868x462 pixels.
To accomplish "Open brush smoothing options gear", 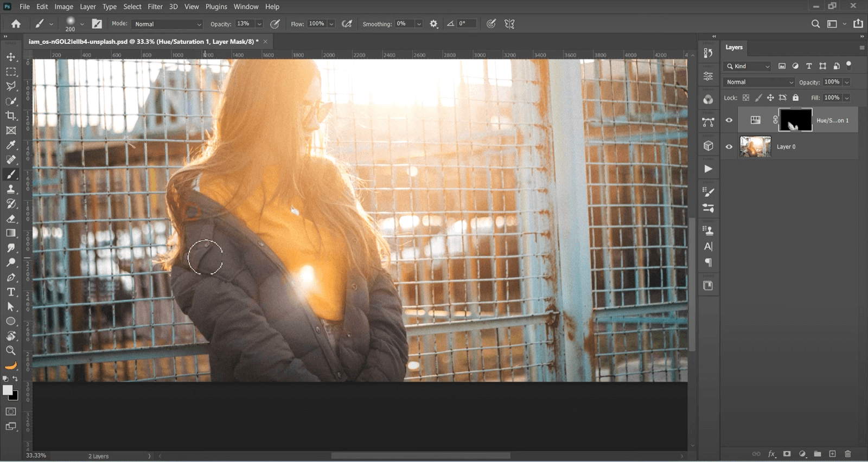I will (x=433, y=24).
